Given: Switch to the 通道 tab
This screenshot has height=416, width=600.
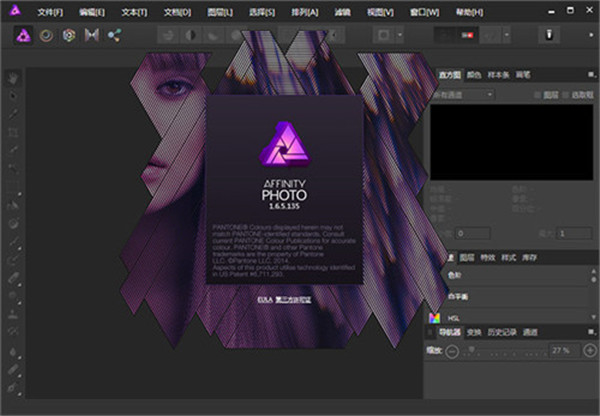Looking at the screenshot, I should point(530,332).
